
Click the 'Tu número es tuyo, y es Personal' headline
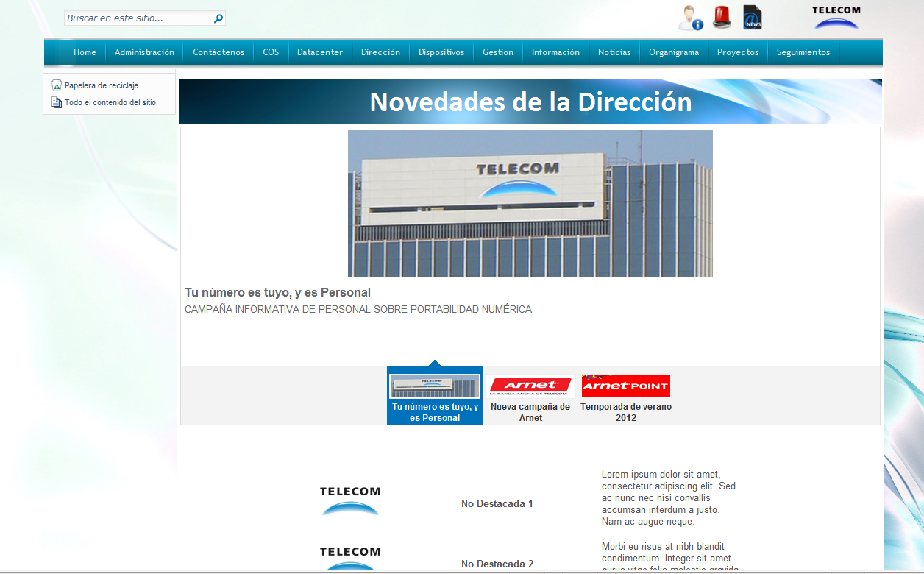pos(277,293)
